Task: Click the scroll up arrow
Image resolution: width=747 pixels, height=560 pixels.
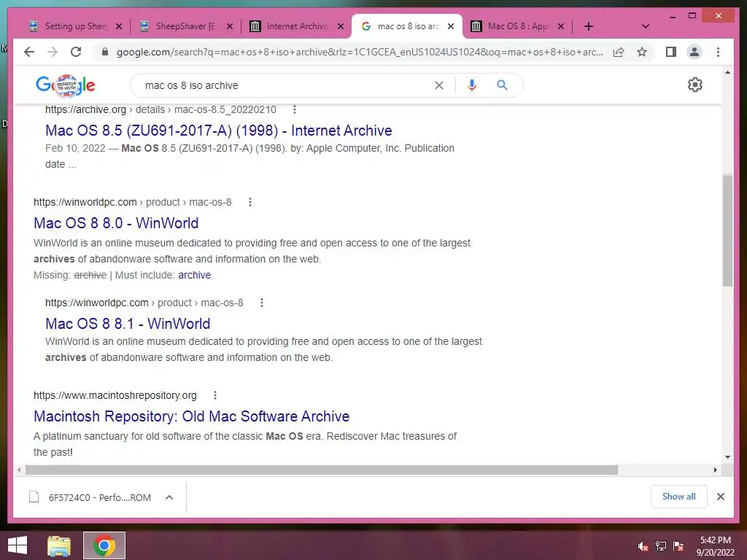Action: [727, 72]
